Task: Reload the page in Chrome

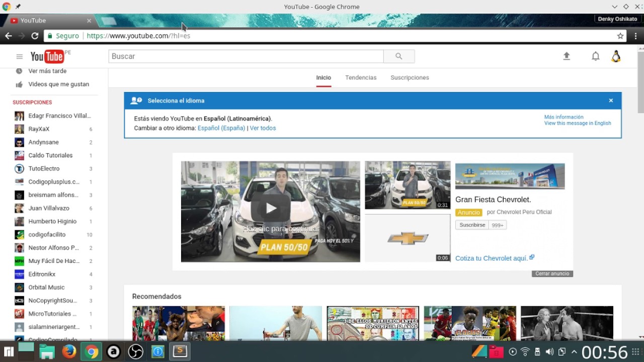Action: pos(35,36)
